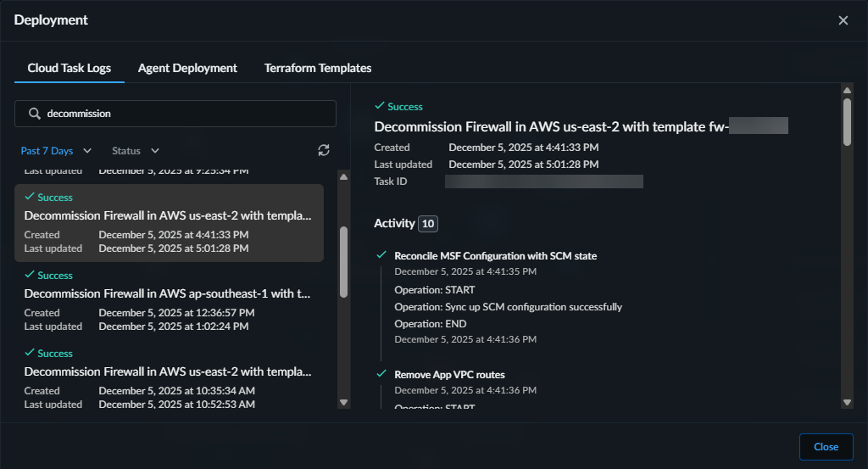Click detail panel scroll down arrow
Image resolution: width=868 pixels, height=469 pixels.
pyautogui.click(x=846, y=402)
